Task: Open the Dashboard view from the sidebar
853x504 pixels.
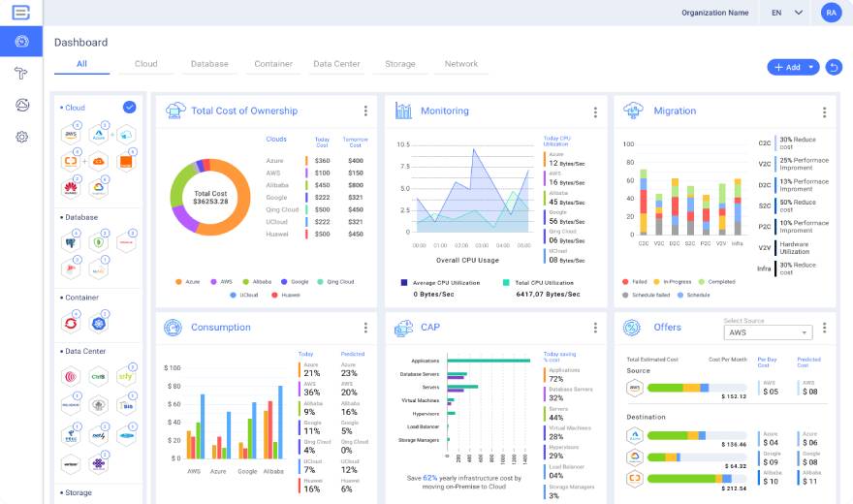Action: [21, 42]
